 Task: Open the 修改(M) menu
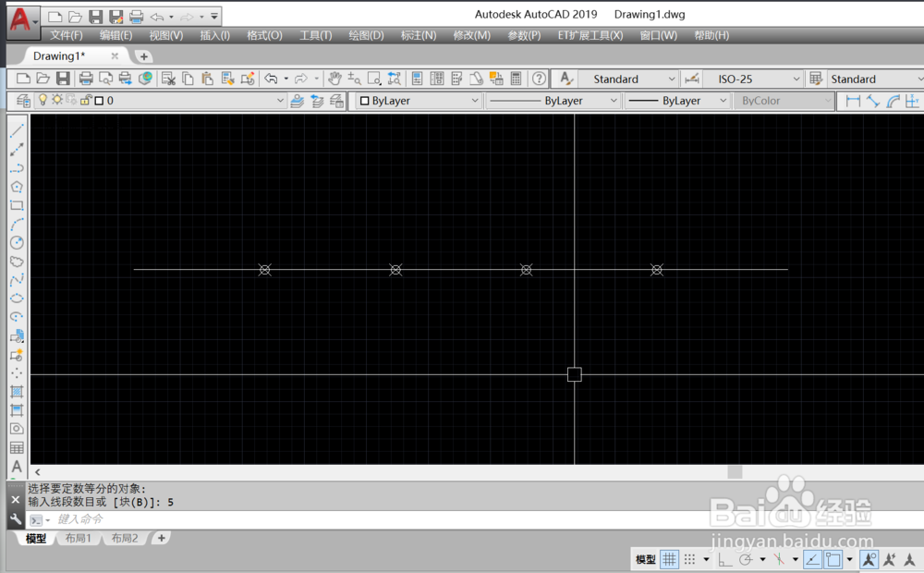coord(471,35)
